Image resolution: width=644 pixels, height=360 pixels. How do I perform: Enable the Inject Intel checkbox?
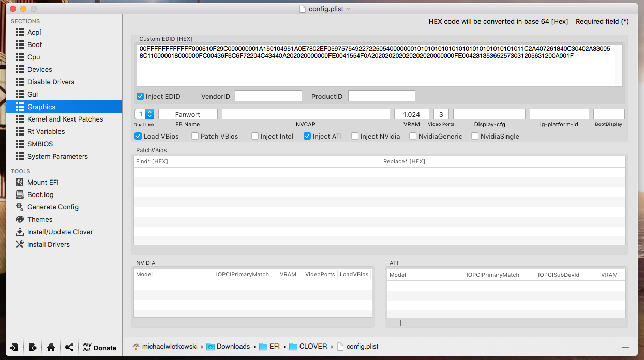255,137
